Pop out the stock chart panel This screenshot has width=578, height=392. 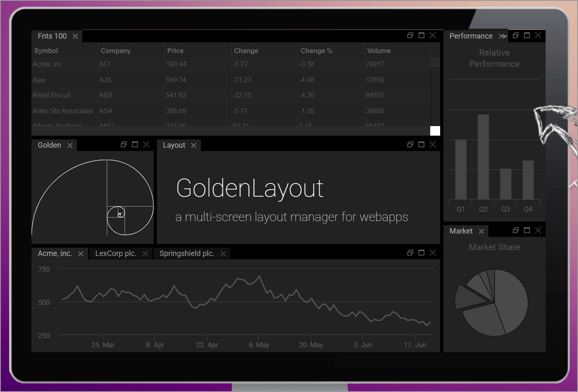[x=410, y=253]
